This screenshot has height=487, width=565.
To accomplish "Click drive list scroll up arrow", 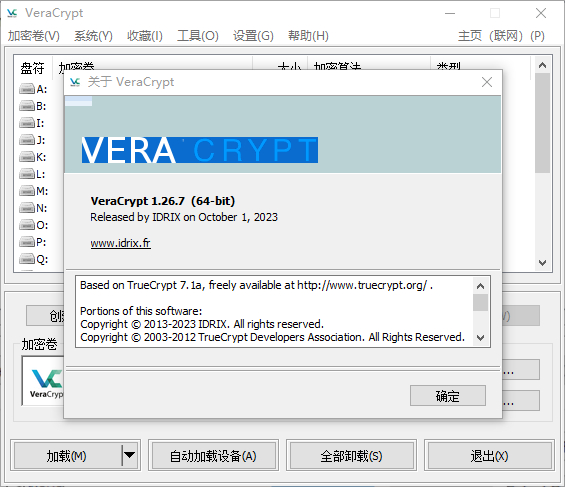I will [542, 65].
